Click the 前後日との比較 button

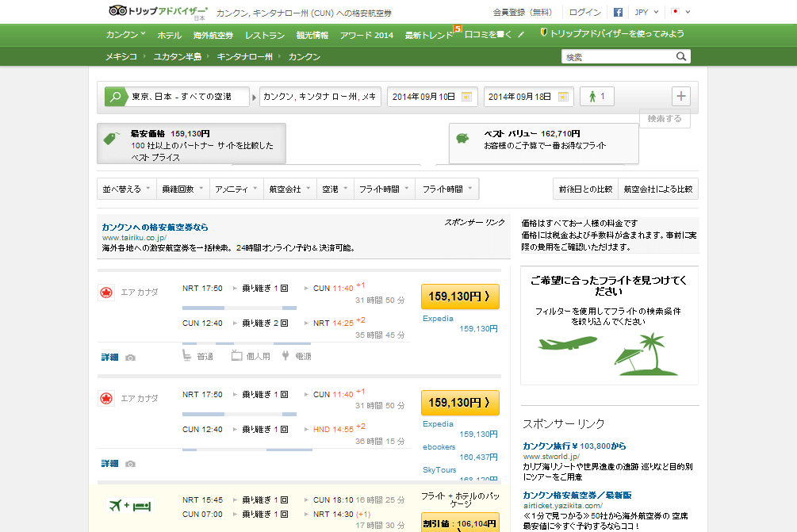pyautogui.click(x=585, y=189)
